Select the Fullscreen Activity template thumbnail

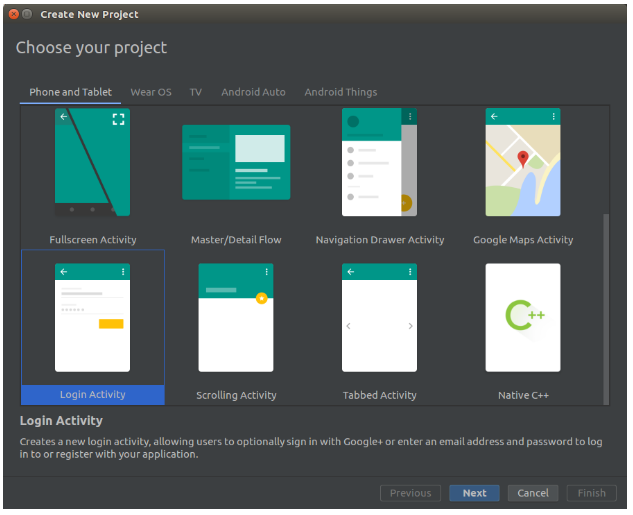[x=92, y=162]
